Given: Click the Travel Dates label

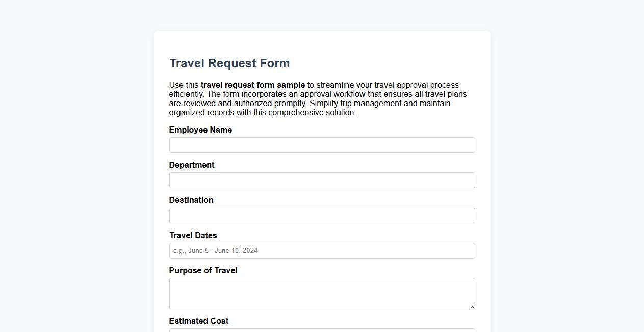Looking at the screenshot, I should [193, 235].
